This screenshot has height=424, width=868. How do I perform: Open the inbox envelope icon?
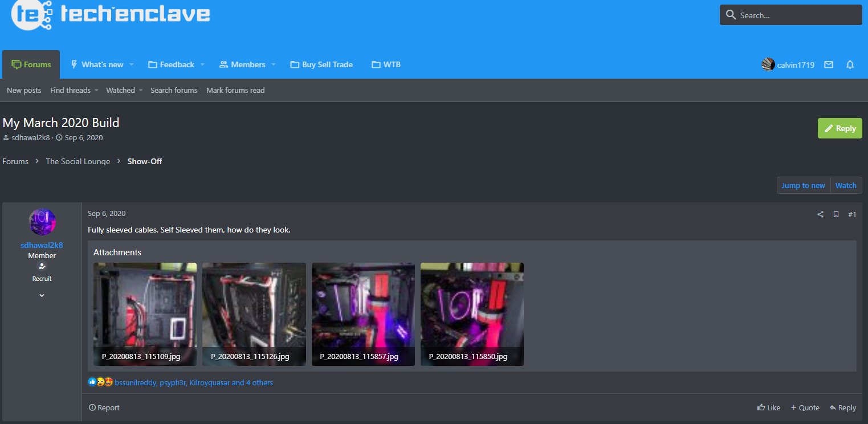[829, 64]
